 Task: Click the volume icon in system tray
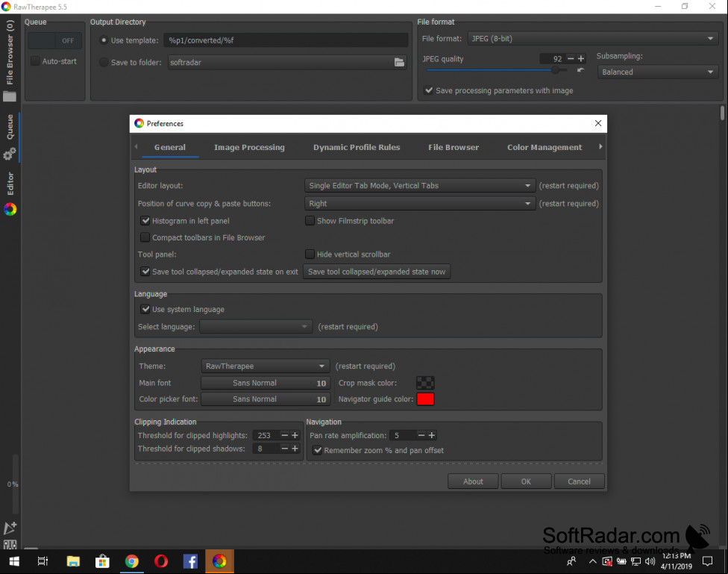650,561
